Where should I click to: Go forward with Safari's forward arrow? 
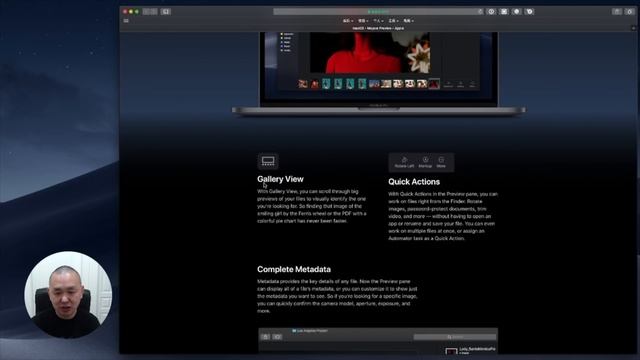154,12
